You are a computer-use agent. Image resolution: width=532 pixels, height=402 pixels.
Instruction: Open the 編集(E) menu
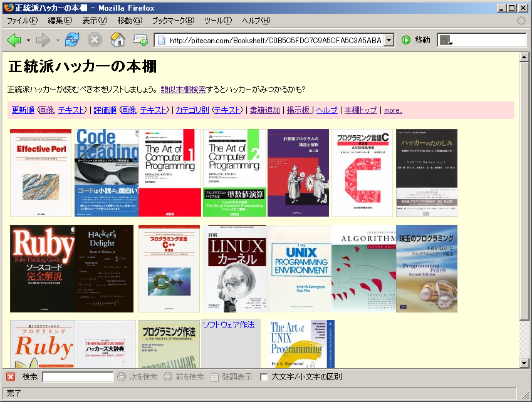60,21
